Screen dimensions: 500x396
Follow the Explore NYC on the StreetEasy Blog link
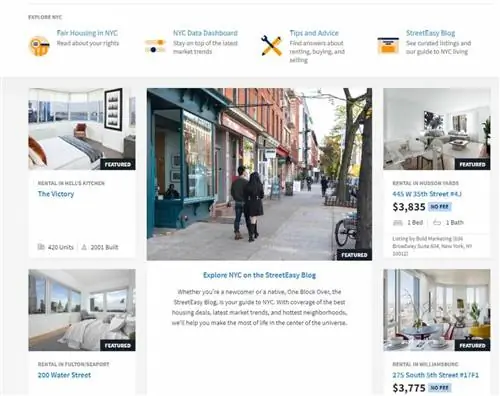259,275
